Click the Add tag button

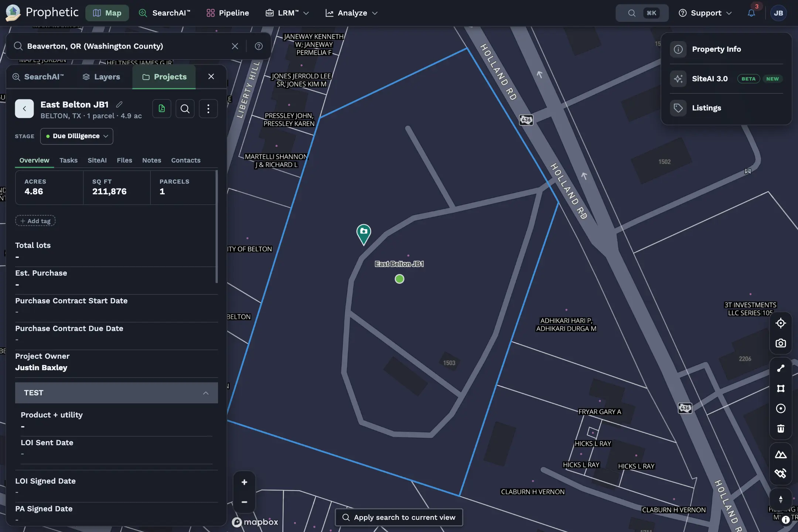(x=35, y=221)
